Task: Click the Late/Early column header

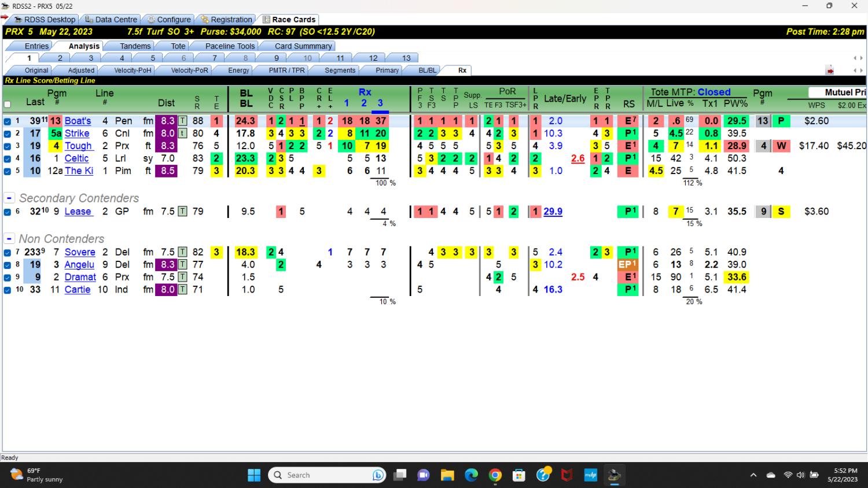Action: pos(565,98)
